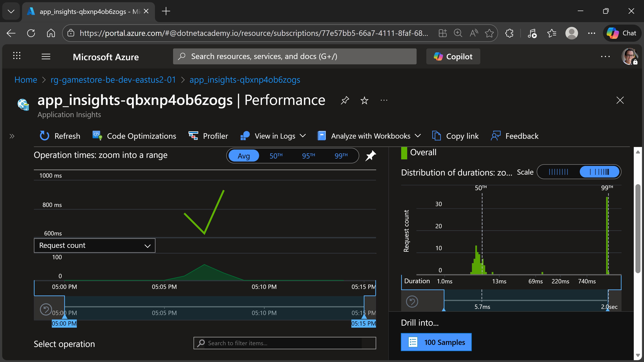This screenshot has height=362, width=644.
Task: Click the operation filter search field
Action: click(284, 343)
